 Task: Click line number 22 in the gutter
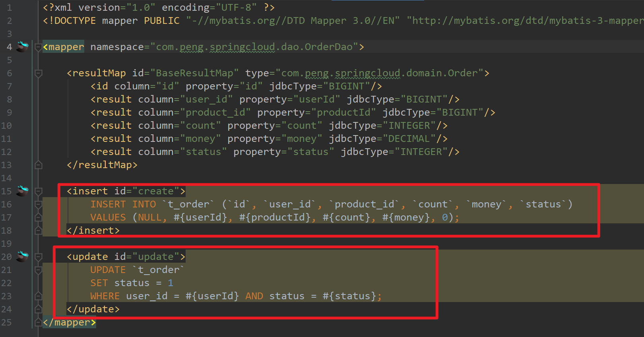(x=6, y=283)
